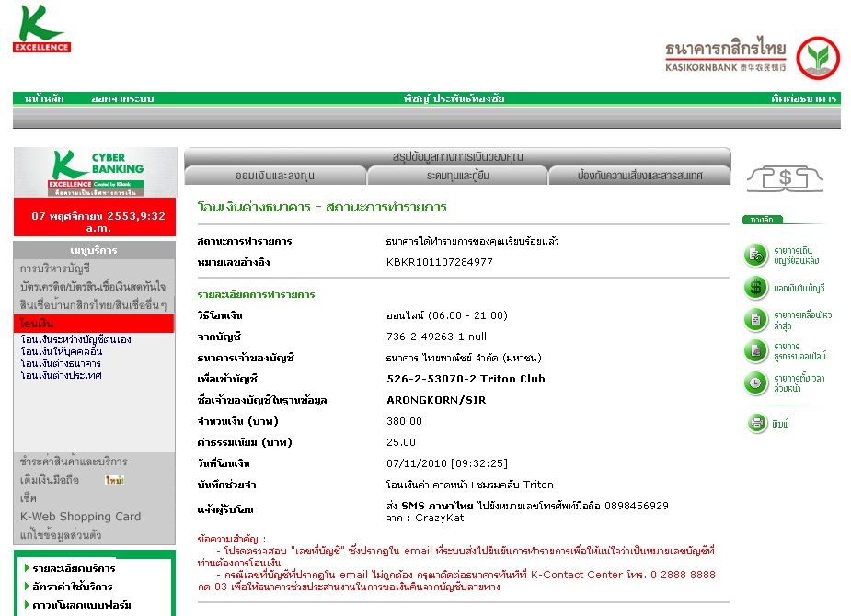Click the sender name line จาก : CrazyKat
This screenshot has height=616, width=851.
click(x=425, y=518)
